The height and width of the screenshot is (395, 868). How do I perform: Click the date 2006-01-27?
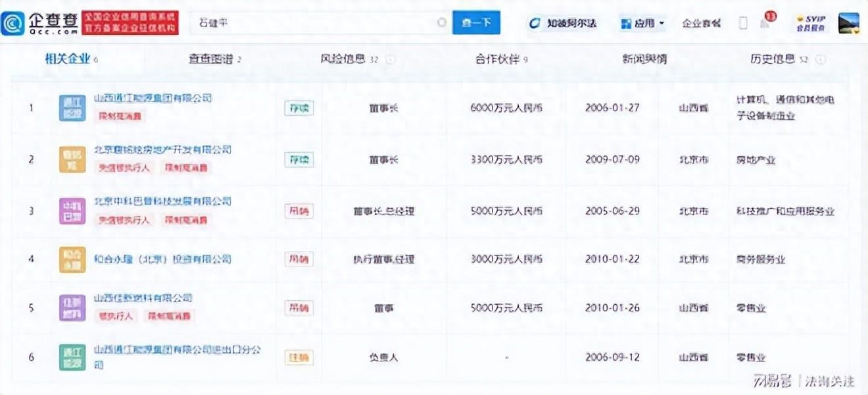point(612,108)
